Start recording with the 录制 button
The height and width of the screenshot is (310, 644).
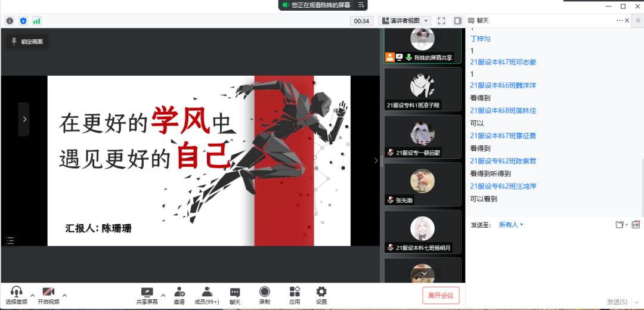[264, 295]
